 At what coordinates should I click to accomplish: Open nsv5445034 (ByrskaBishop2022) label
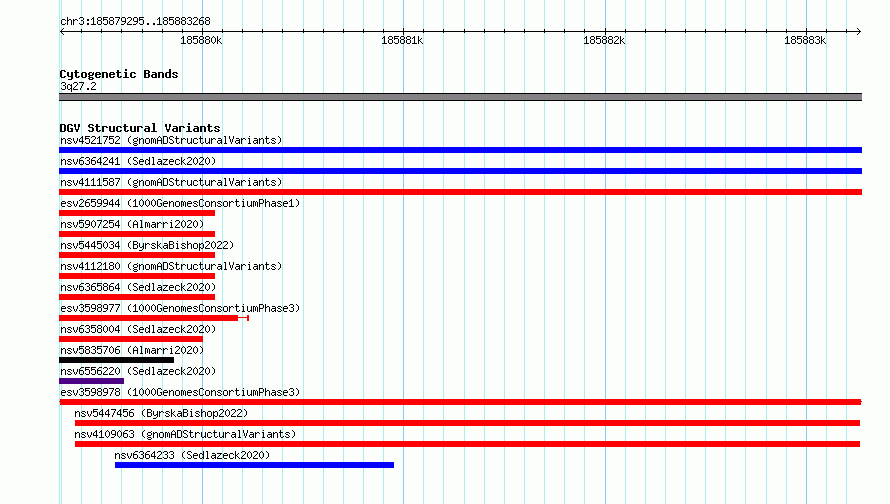click(x=147, y=245)
